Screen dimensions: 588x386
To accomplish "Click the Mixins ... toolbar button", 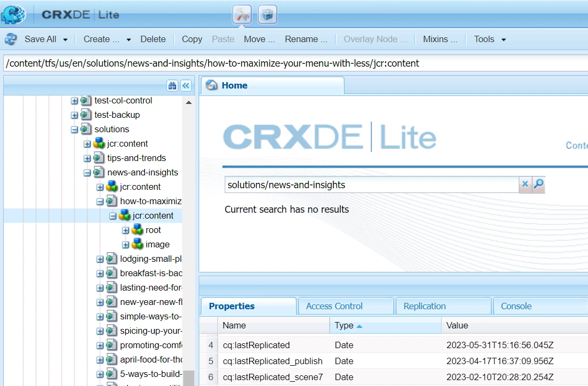I will pyautogui.click(x=440, y=39).
